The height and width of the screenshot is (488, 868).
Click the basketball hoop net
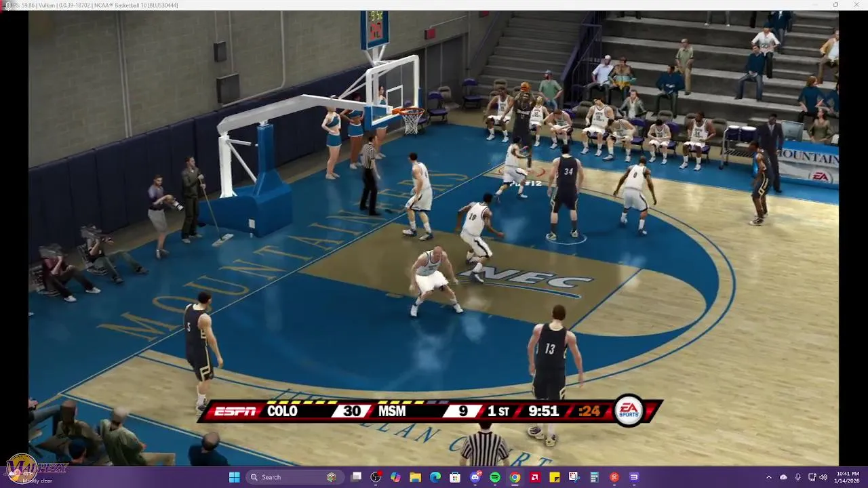[412, 122]
